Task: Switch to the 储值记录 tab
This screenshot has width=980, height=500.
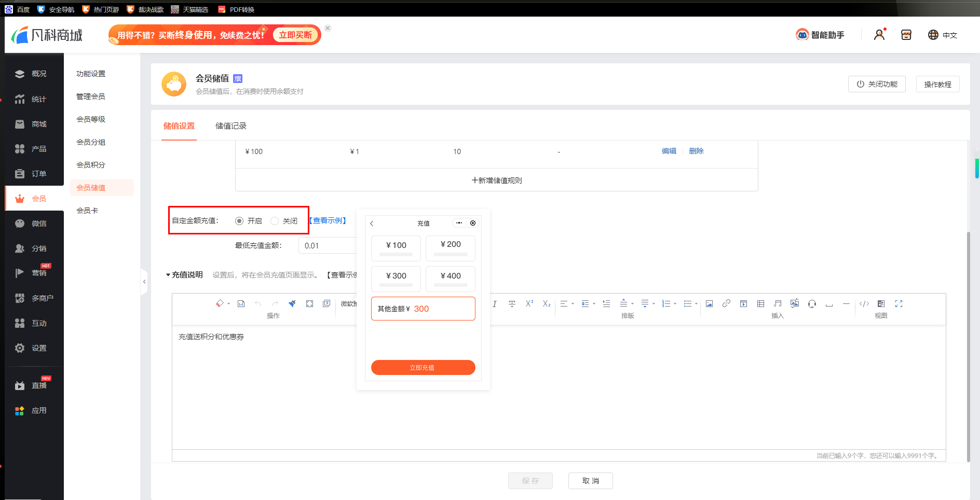Action: pyautogui.click(x=230, y=126)
